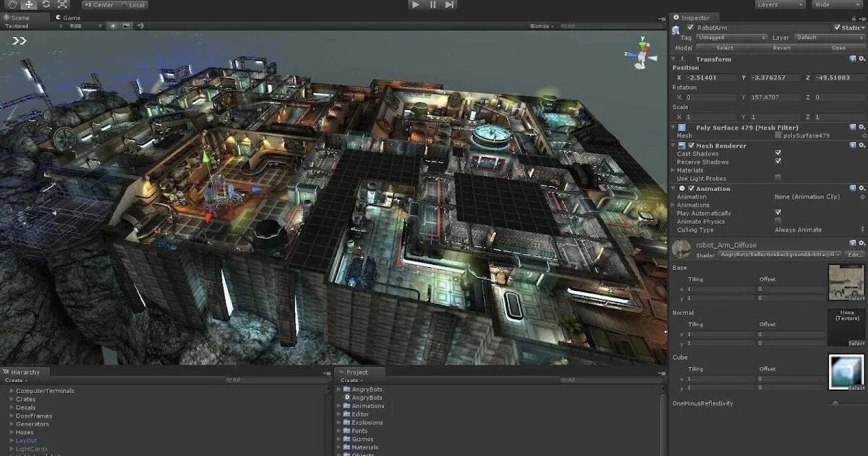Image resolution: width=868 pixels, height=456 pixels.
Task: Open Mesh Renderer help book icon
Action: (853, 145)
